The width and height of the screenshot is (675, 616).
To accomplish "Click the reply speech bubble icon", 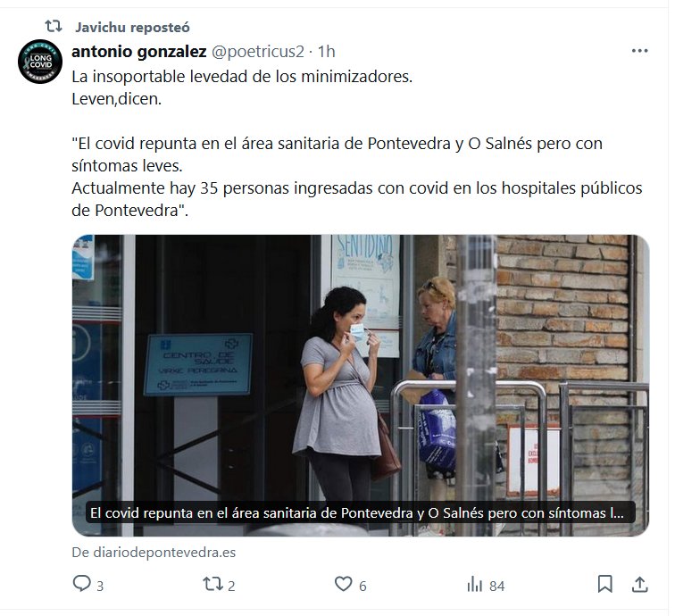I will pyautogui.click(x=82, y=584).
